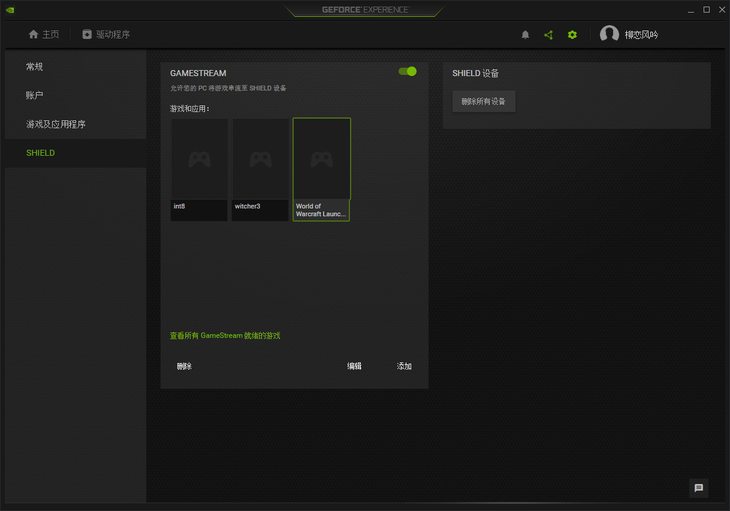The height and width of the screenshot is (511, 730).
Task: Select the witcher3 game tile
Action: 260,169
